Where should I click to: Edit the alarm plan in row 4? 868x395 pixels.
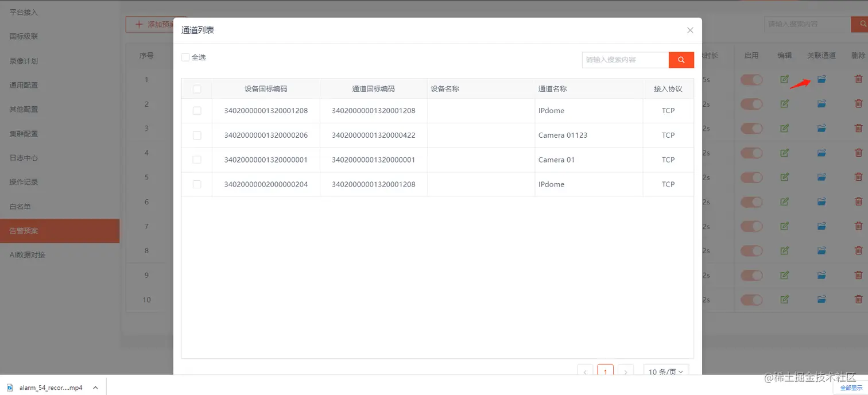(785, 153)
